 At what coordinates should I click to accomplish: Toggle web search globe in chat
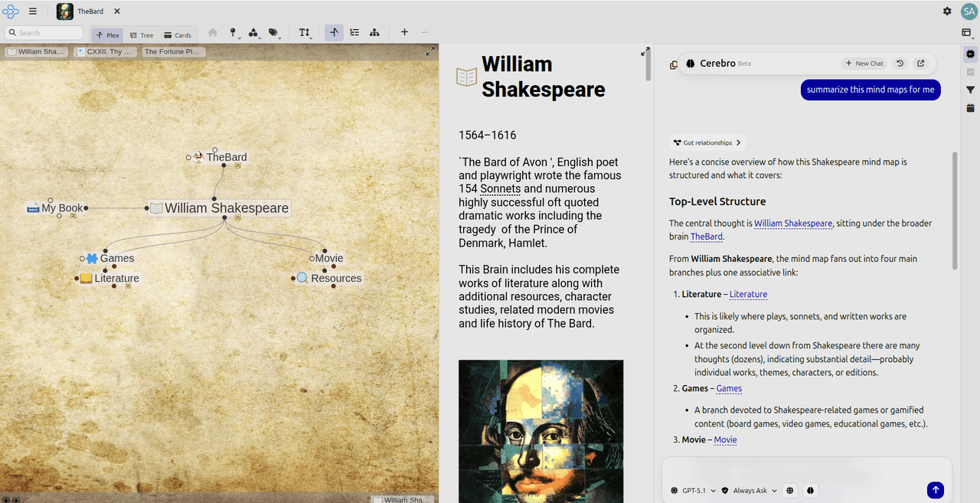(790, 491)
